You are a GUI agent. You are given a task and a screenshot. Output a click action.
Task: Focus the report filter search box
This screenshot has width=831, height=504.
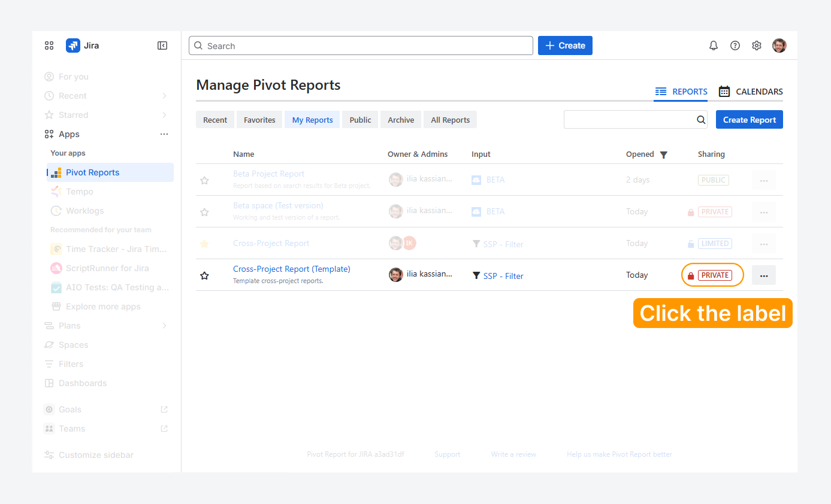click(636, 120)
